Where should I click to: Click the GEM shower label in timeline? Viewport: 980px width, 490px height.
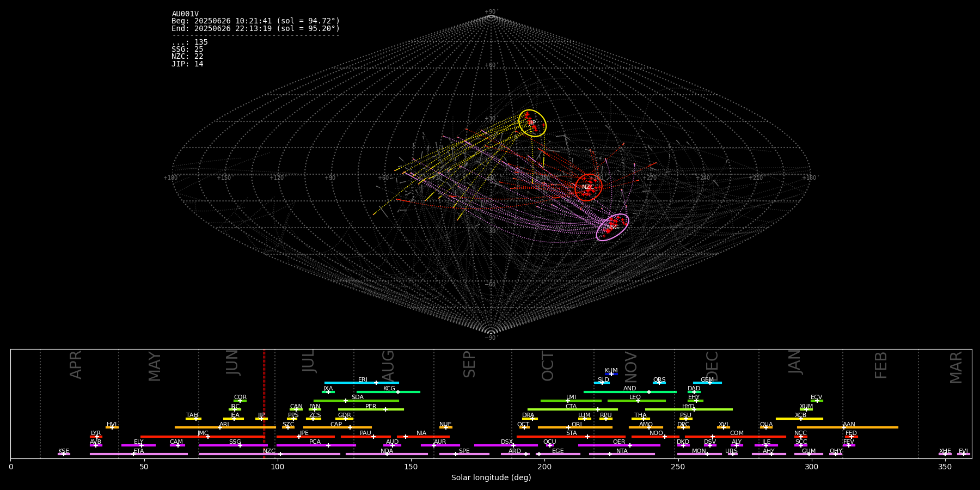click(707, 380)
